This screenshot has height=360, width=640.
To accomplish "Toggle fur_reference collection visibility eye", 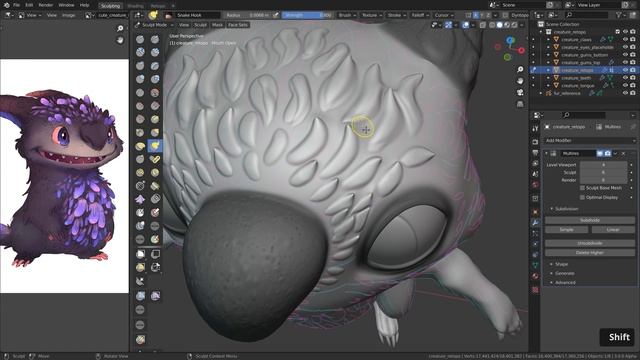I will (x=625, y=93).
